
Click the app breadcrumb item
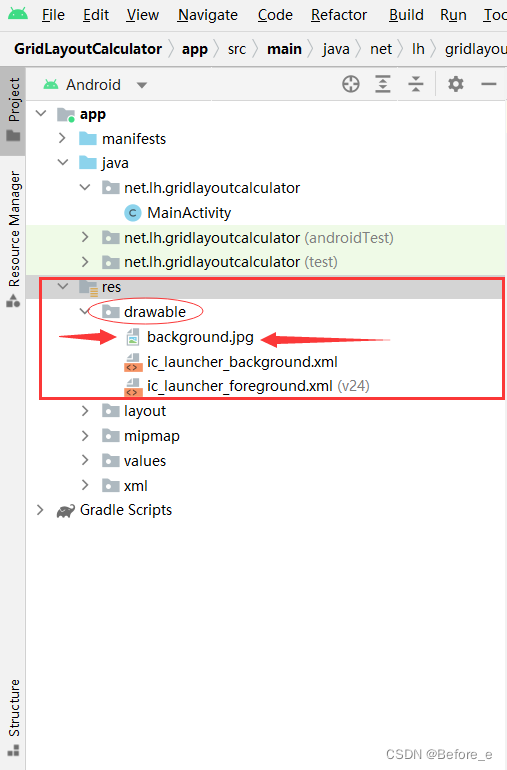[195, 49]
